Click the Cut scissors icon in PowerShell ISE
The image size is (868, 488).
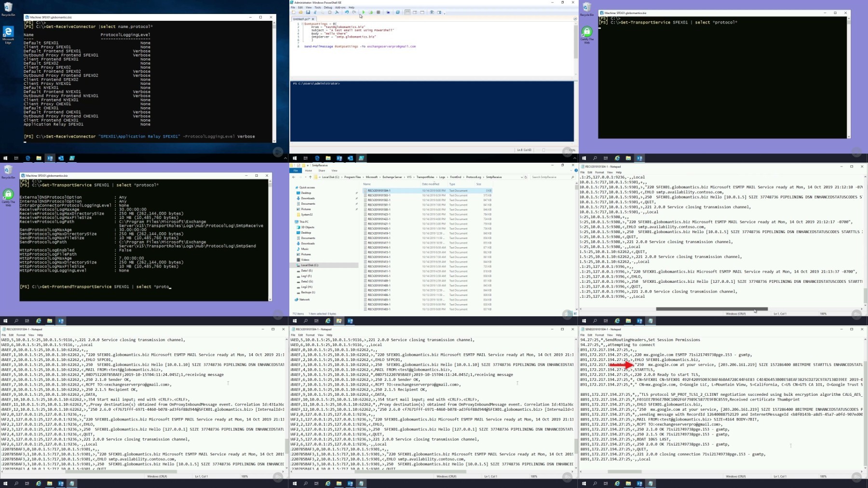tap(315, 12)
